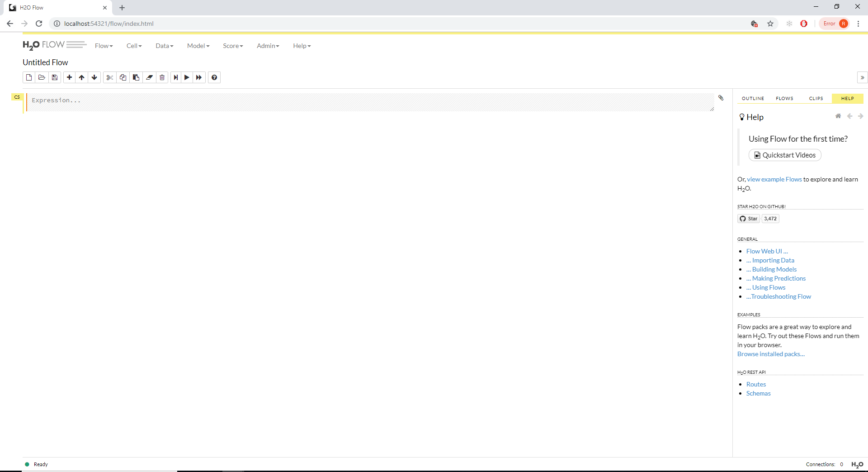Click Browse installed packs link
Image resolution: width=868 pixels, height=472 pixels.
(771, 354)
